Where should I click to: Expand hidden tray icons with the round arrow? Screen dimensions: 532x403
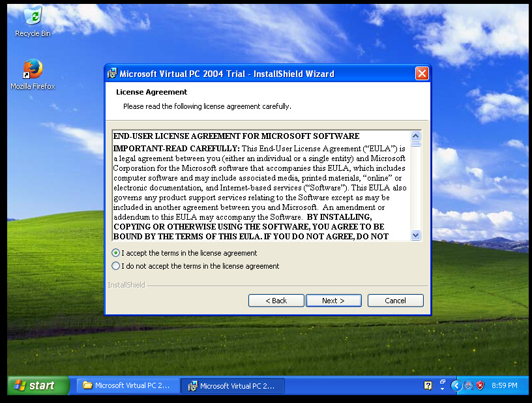tap(456, 385)
